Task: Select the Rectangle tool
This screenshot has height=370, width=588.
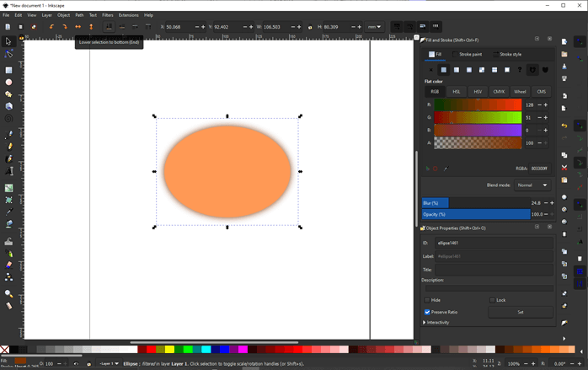Action: pyautogui.click(x=9, y=70)
